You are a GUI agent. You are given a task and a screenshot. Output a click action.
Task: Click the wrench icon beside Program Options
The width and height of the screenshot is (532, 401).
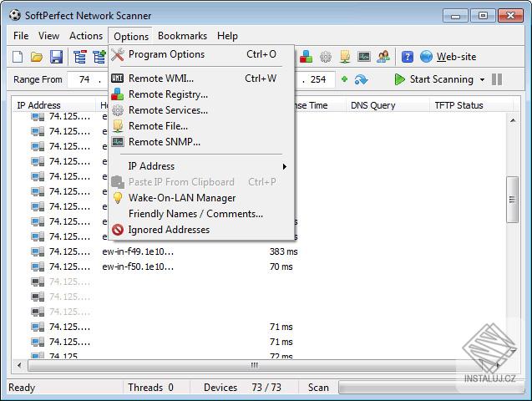[118, 54]
